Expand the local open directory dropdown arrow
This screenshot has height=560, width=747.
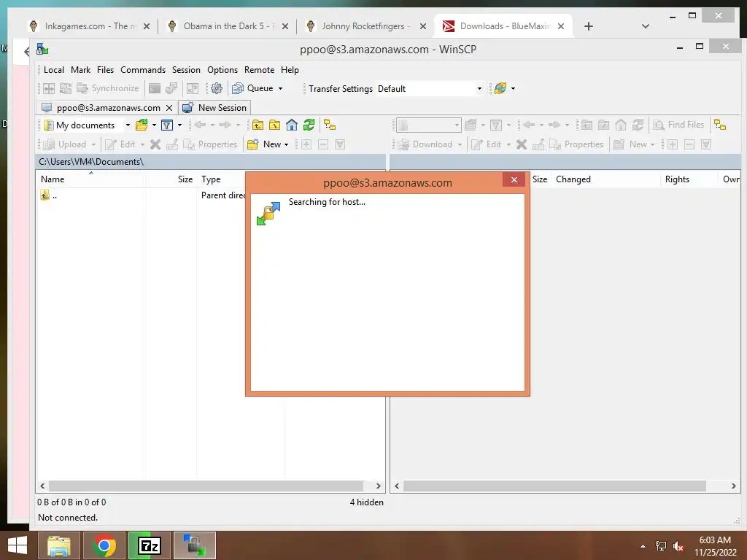point(154,125)
